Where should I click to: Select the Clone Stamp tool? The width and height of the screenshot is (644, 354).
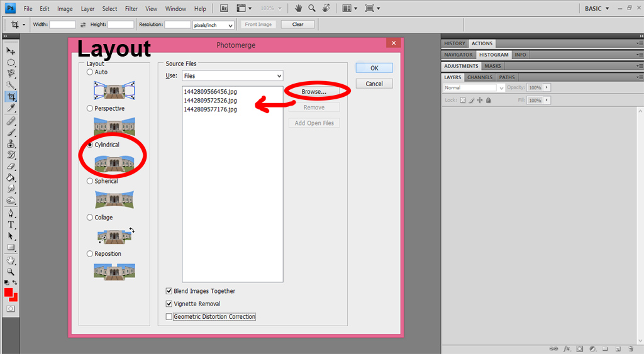pos(11,144)
